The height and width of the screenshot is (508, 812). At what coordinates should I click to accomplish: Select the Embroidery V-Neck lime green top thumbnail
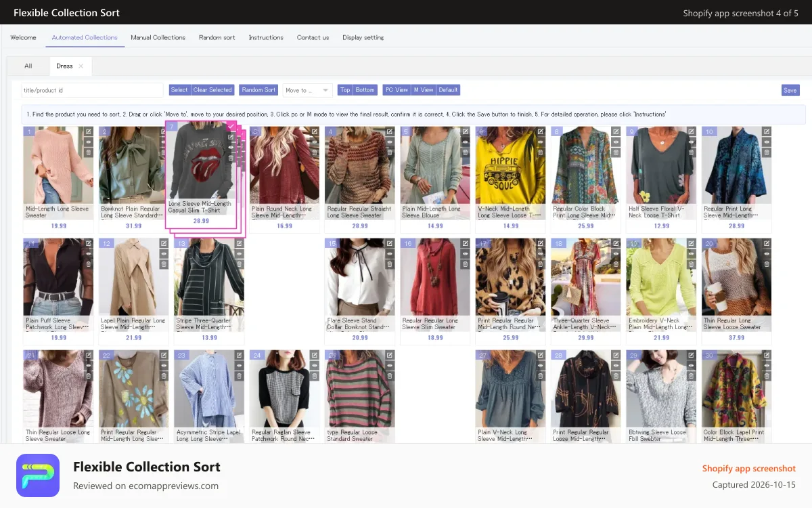pos(661,277)
